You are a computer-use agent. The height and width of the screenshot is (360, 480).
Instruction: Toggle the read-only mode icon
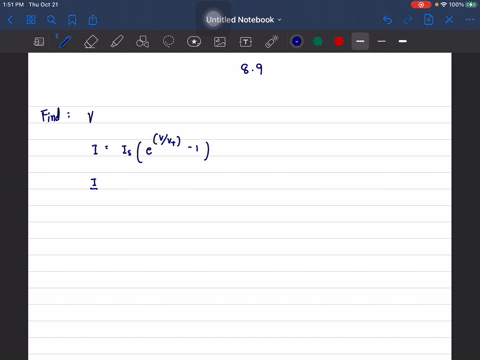(x=39, y=42)
